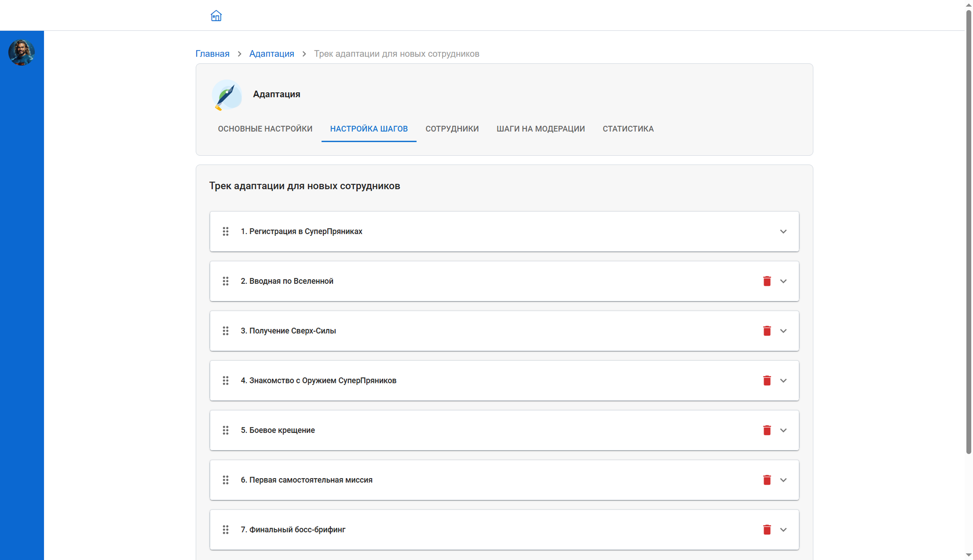Image resolution: width=973 pixels, height=560 pixels.
Task: Click the Адаптация compass logo icon
Action: point(227,95)
